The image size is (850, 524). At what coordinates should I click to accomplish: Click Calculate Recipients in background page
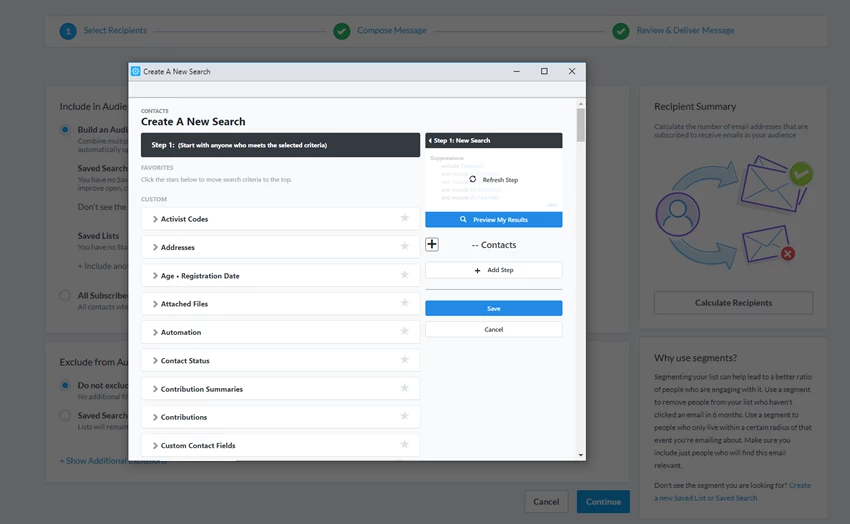tap(733, 303)
